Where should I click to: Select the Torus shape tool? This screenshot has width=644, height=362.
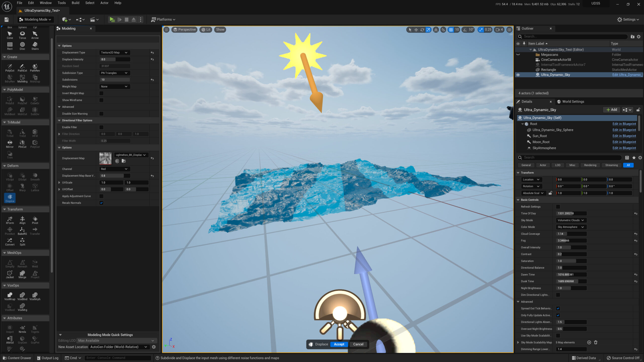(x=22, y=35)
